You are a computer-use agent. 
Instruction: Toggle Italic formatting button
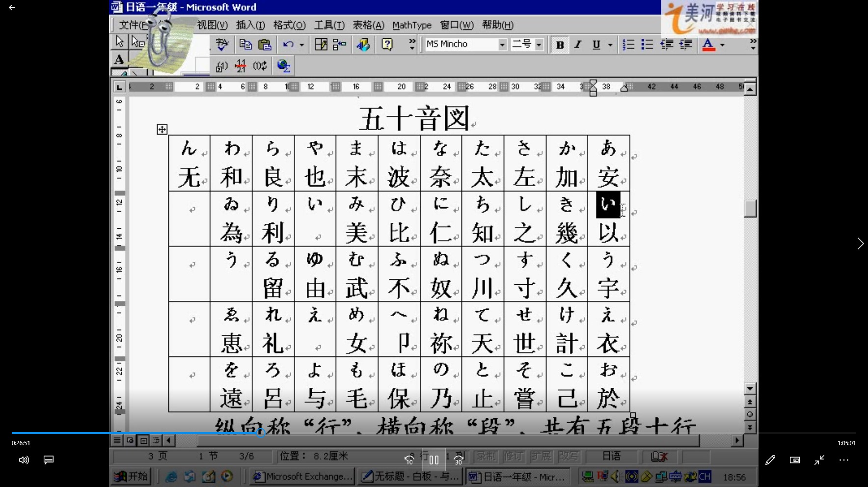(x=578, y=45)
